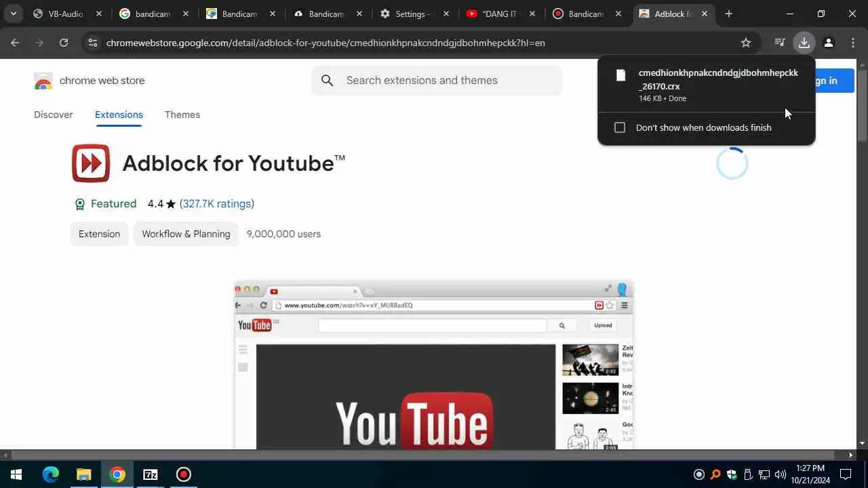This screenshot has height=488, width=868.
Task: Open the downloaded .crx file entry
Action: coord(706,85)
